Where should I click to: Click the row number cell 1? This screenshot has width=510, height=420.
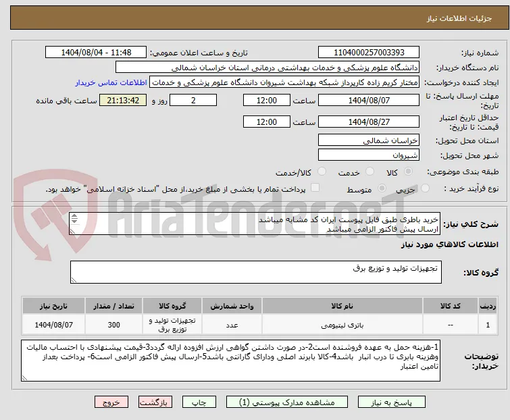point(488,325)
